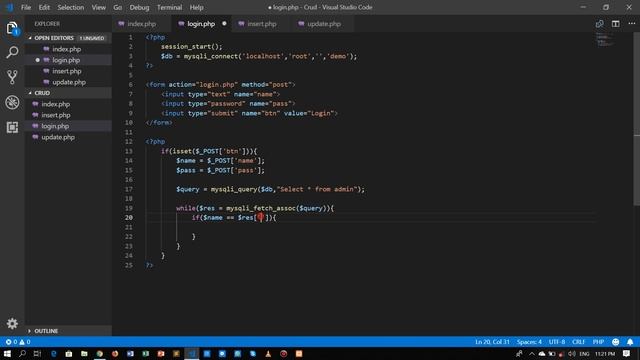Switch to the index.php editor tab
640x360 pixels.
click(x=142, y=24)
